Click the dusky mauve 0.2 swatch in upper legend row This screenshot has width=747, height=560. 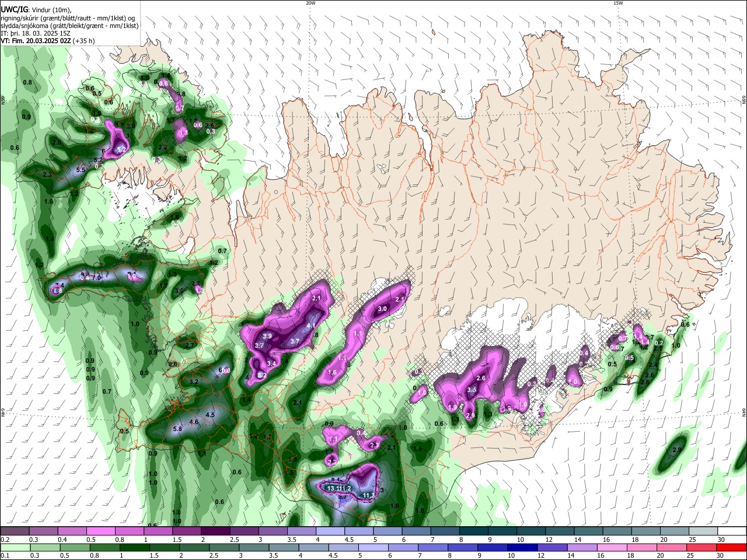pos(15,531)
